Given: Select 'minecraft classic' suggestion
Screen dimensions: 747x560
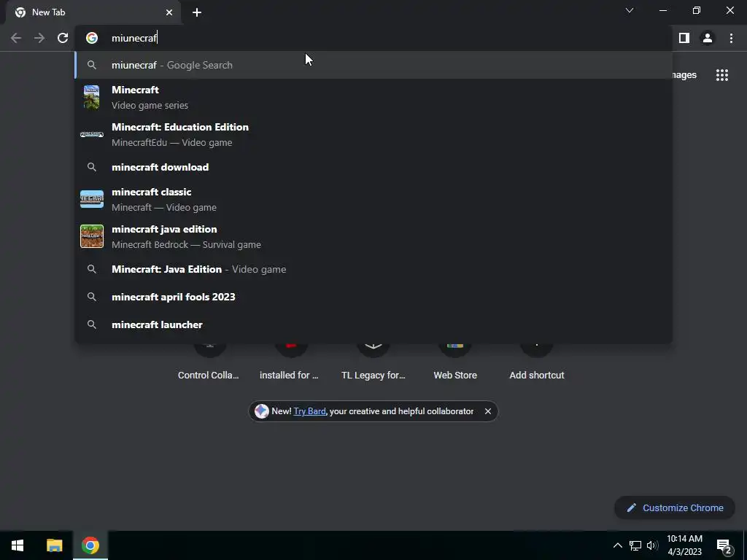Looking at the screenshot, I should [x=373, y=199].
